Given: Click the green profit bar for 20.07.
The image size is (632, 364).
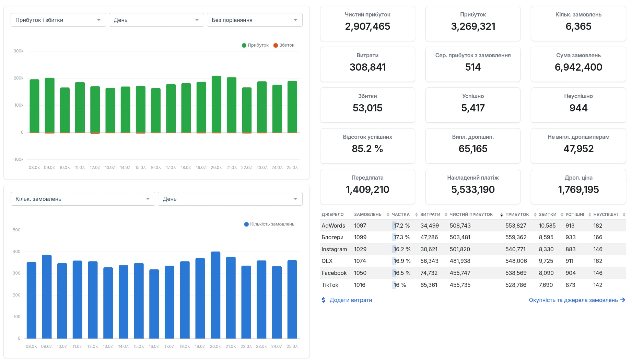Looking at the screenshot, I should tap(216, 104).
